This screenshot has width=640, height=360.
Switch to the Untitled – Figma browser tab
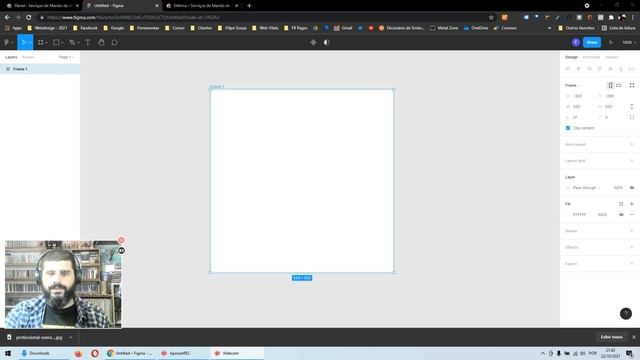pos(122,6)
